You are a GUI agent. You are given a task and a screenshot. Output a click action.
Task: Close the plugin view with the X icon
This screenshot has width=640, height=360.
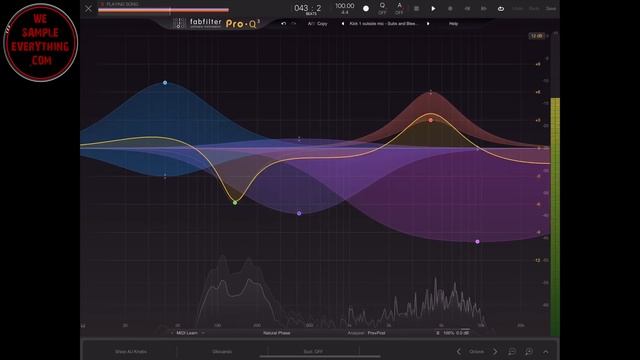click(x=88, y=8)
